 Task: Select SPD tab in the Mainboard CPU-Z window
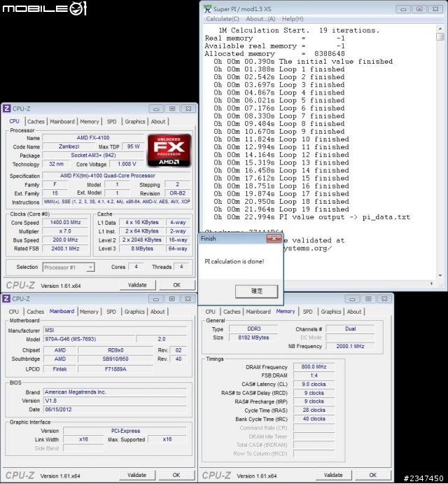(111, 312)
